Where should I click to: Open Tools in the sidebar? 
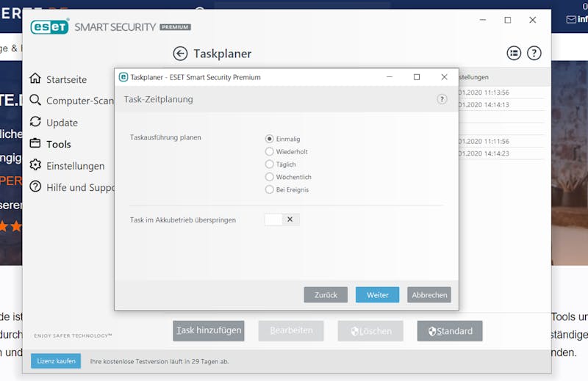[x=59, y=144]
